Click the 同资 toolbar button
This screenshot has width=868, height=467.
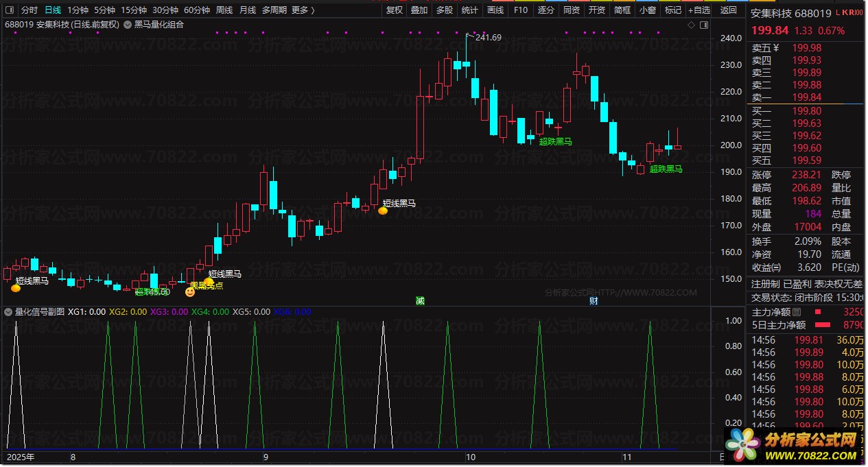(x=572, y=10)
